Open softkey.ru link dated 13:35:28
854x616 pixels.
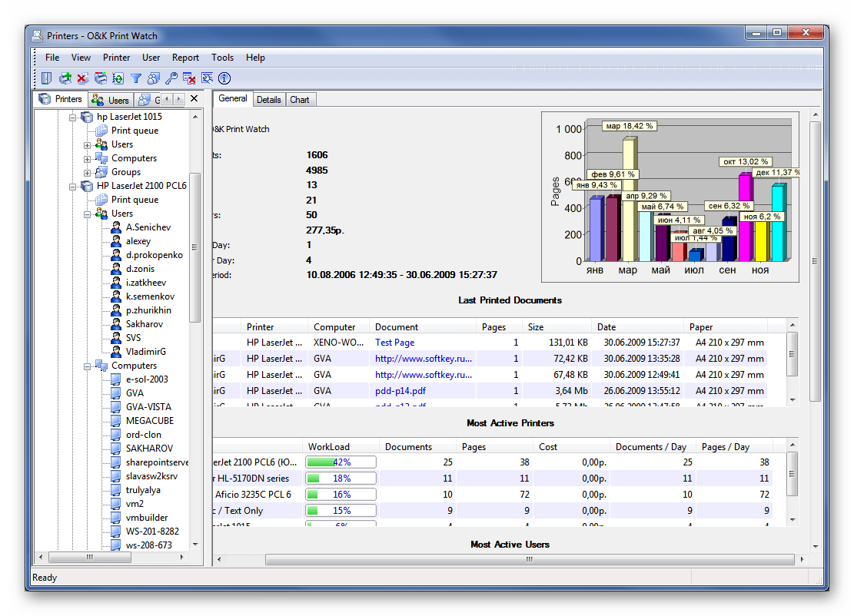424,359
